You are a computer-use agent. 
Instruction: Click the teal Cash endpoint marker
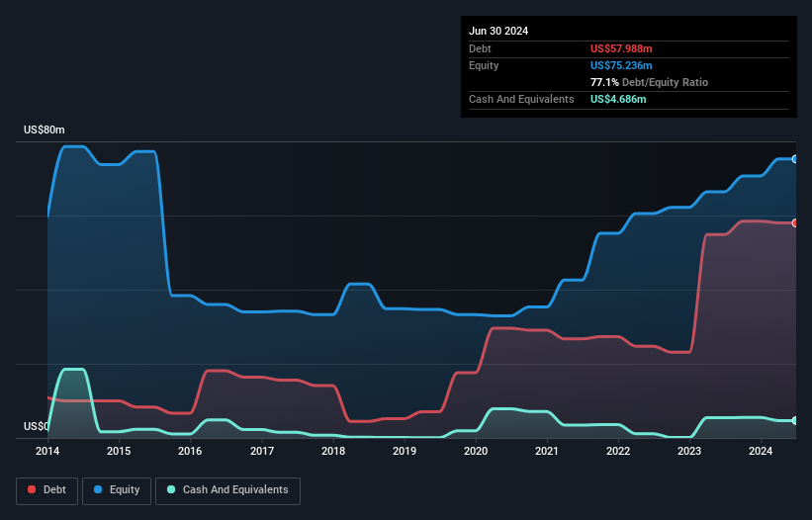click(x=795, y=421)
